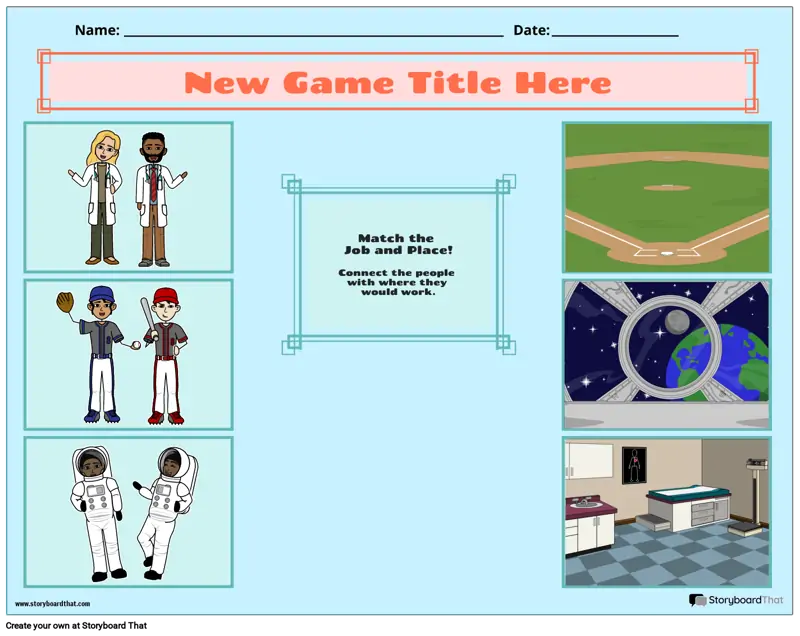Select the 'New Game Title Here' heading

tap(398, 82)
